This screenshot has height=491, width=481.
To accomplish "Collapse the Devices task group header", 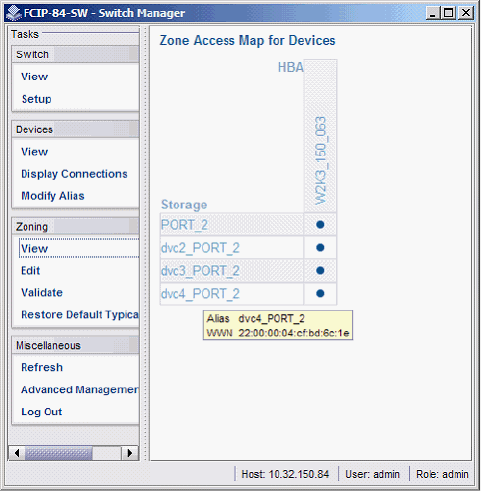I will pyautogui.click(x=75, y=129).
